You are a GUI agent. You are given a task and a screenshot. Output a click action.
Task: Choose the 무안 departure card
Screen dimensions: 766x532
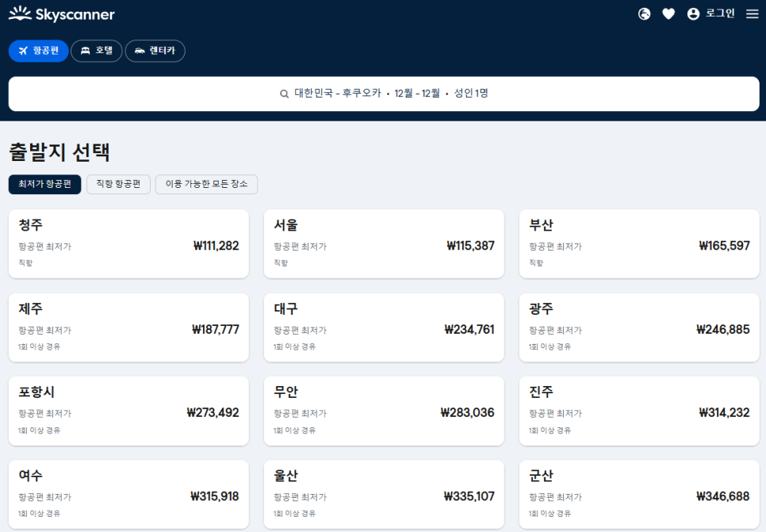click(x=384, y=411)
